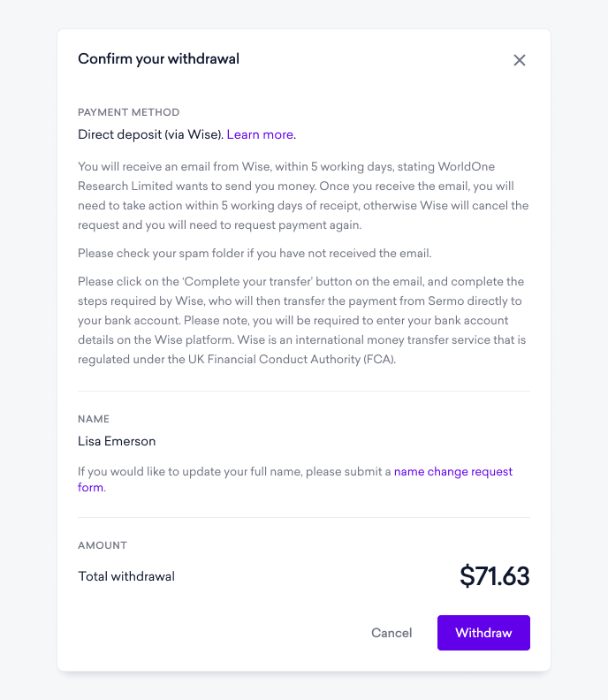
Task: Click the NAME section label
Action: click(94, 419)
